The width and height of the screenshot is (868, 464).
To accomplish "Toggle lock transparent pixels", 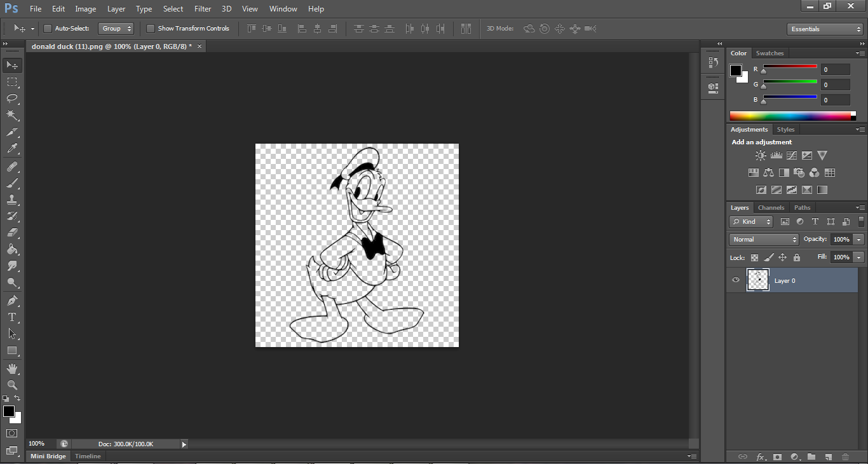I will tap(754, 257).
